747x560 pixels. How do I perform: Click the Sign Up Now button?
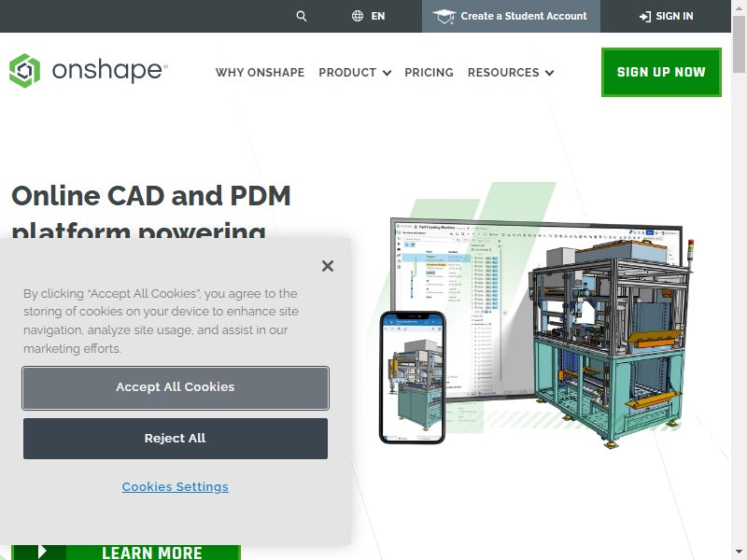tap(661, 72)
